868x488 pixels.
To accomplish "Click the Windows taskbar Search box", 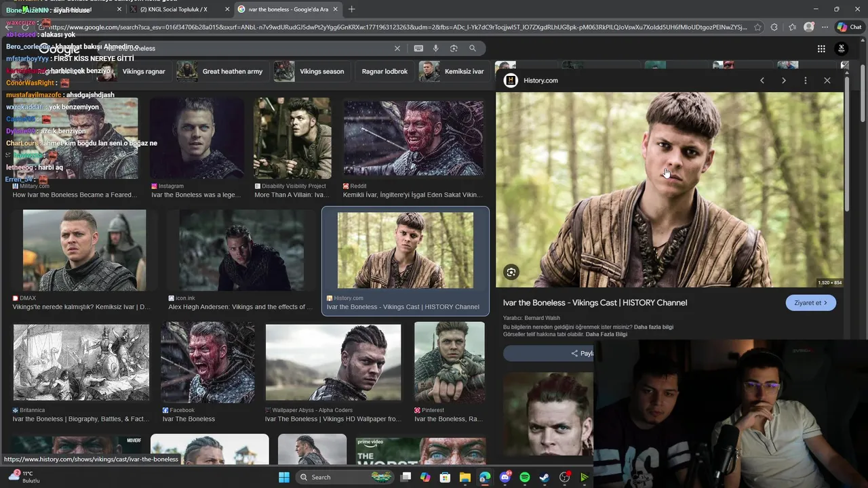I will pyautogui.click(x=344, y=477).
